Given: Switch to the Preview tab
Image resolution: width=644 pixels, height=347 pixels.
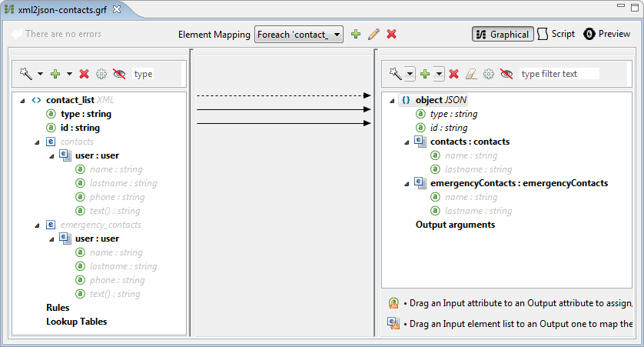Looking at the screenshot, I should click(607, 34).
